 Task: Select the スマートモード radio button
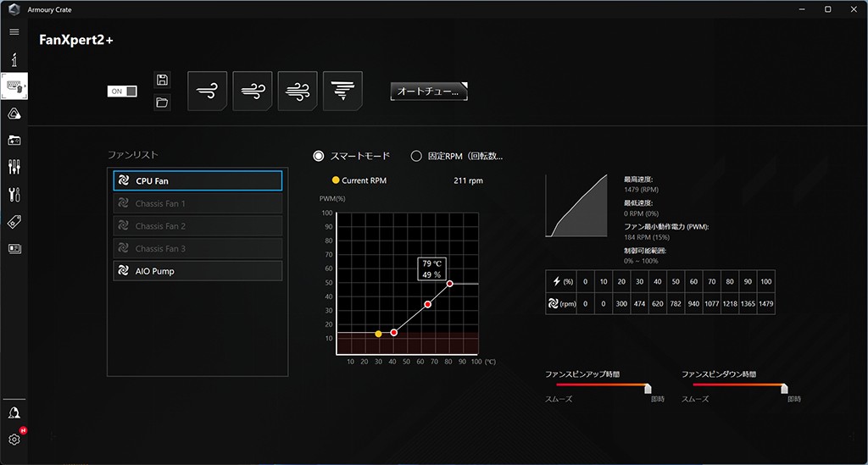click(x=319, y=156)
